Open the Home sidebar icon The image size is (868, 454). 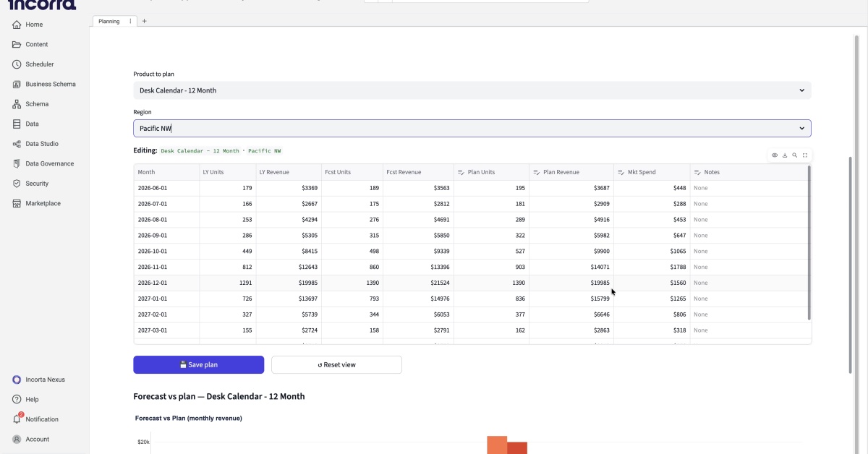click(x=17, y=25)
